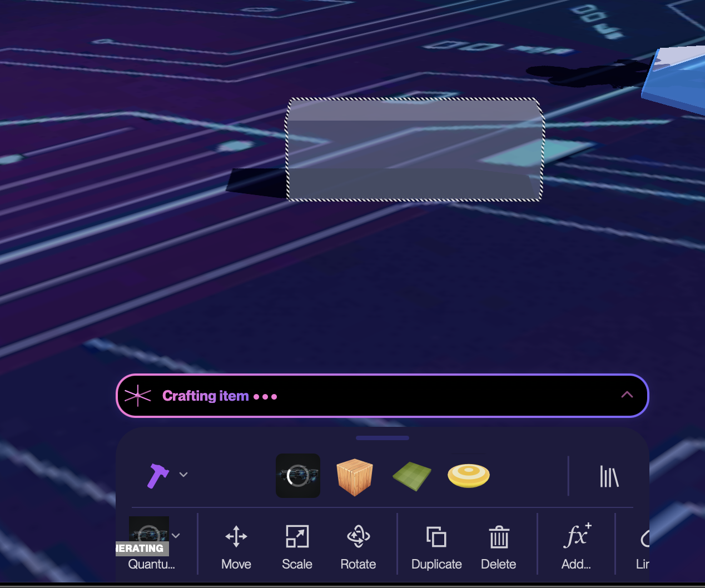Open the dropdown next to the hammer tool

(183, 475)
